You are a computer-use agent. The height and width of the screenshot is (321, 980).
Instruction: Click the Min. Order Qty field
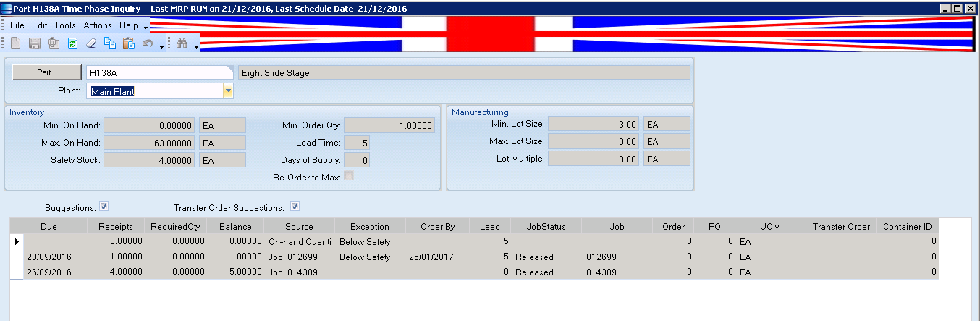(389, 125)
